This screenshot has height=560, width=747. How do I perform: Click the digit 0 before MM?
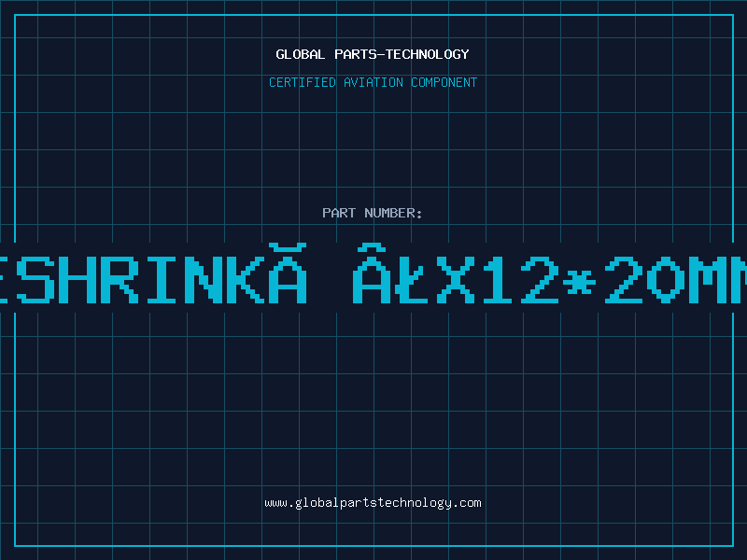667,279
